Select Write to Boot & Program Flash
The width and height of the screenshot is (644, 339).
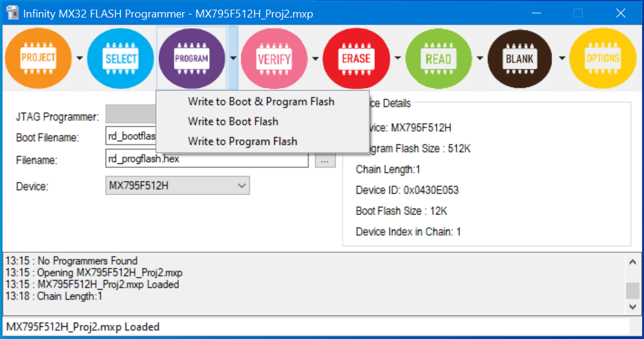coord(261,101)
